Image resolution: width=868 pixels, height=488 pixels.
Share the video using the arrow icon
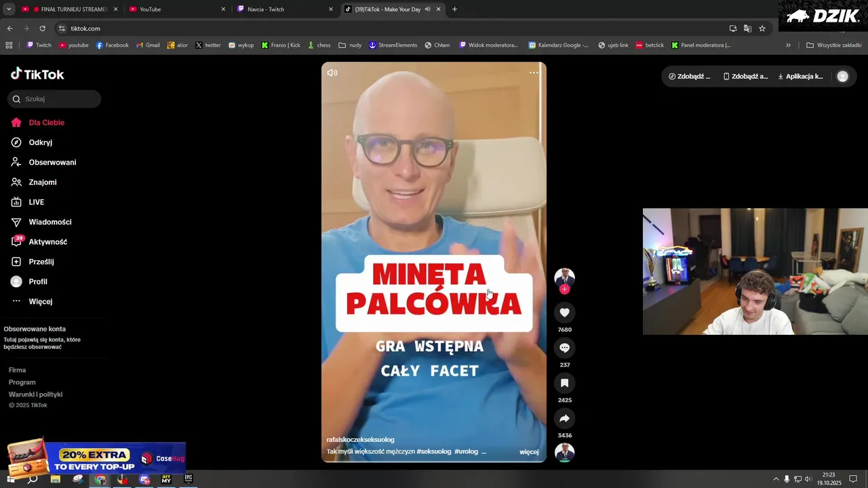pos(564,418)
